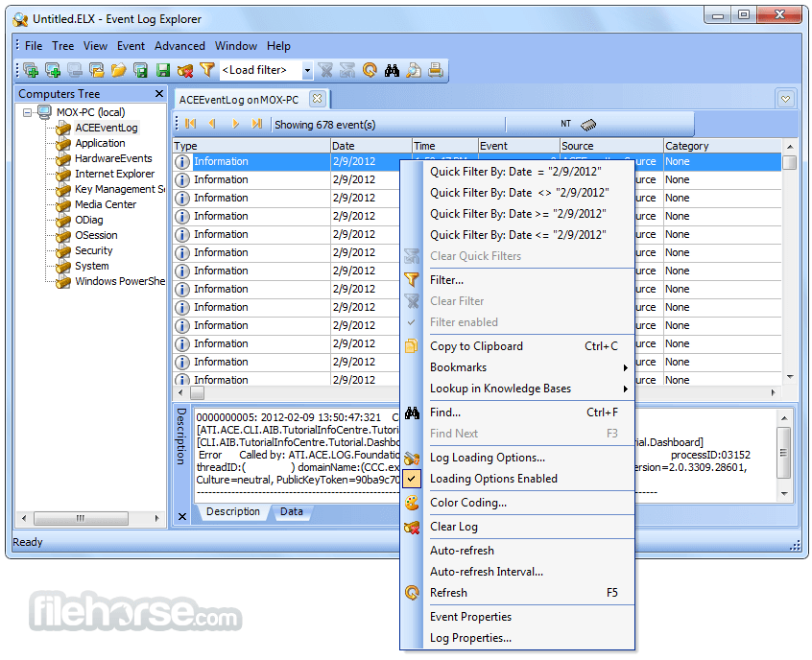Click the open folder icon in the toolbar
This screenshot has height=660, width=812.
pos(119,70)
